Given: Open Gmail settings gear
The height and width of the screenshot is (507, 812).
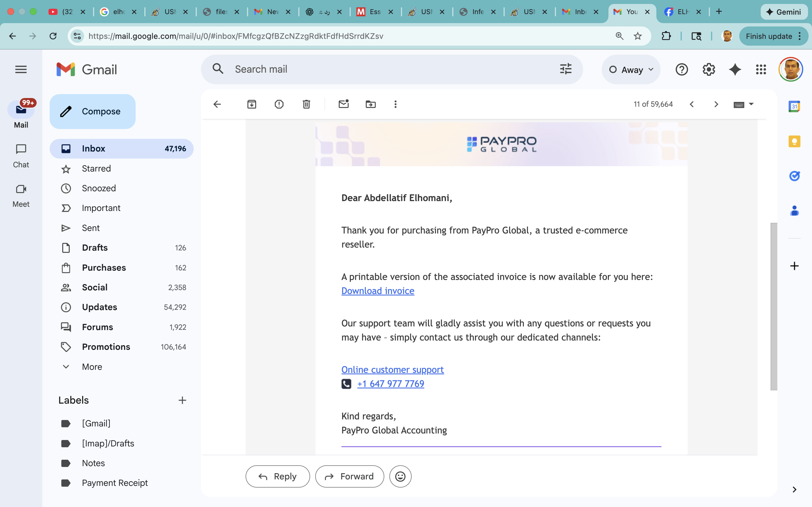Looking at the screenshot, I should point(709,69).
